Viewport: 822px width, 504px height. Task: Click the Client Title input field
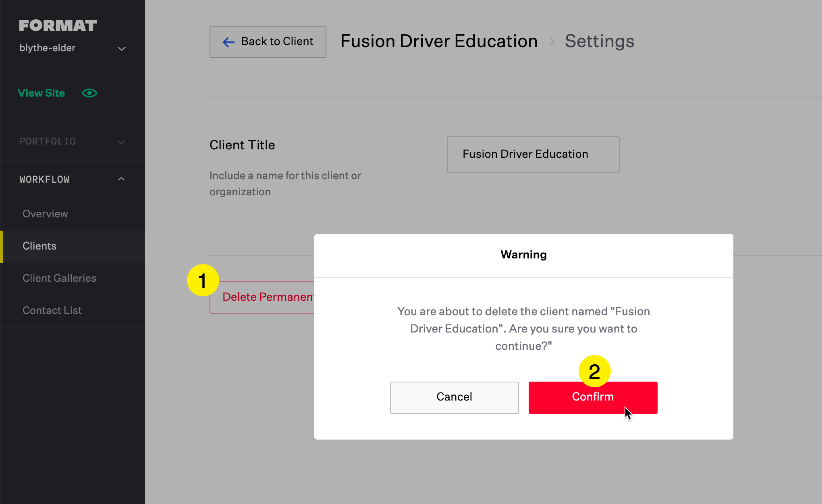click(533, 155)
